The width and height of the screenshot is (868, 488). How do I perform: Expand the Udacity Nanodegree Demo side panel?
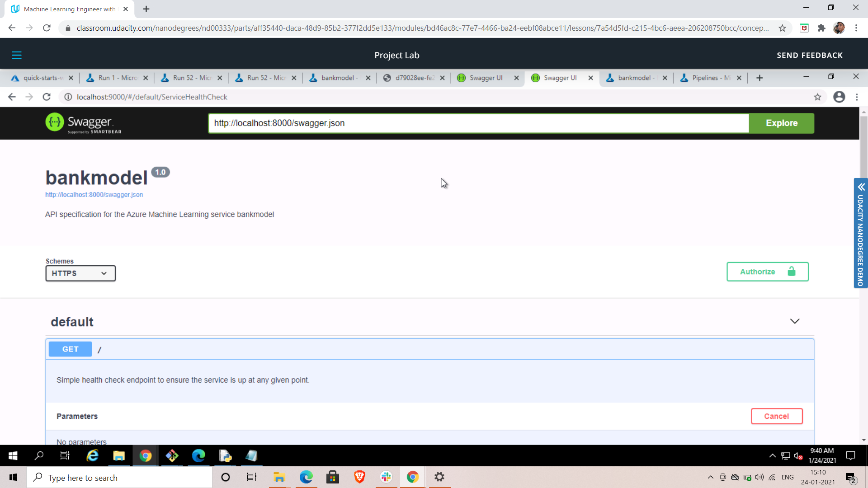click(x=861, y=187)
